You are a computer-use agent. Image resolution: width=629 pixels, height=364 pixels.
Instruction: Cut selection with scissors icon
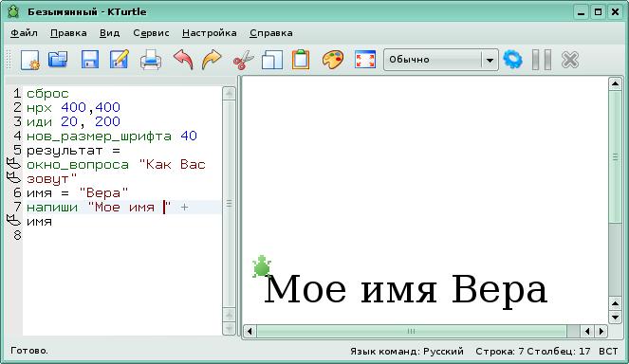pos(243,60)
